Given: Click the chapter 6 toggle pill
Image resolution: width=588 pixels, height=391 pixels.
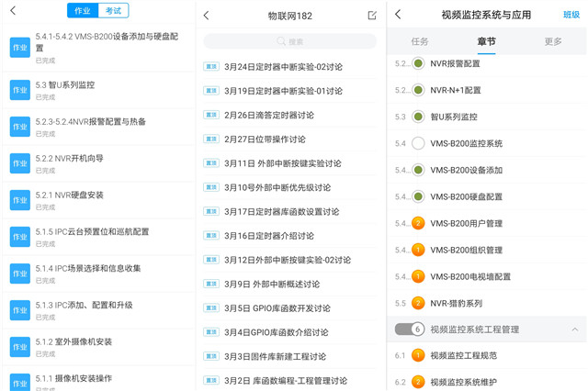Looking at the screenshot, I should tap(410, 330).
